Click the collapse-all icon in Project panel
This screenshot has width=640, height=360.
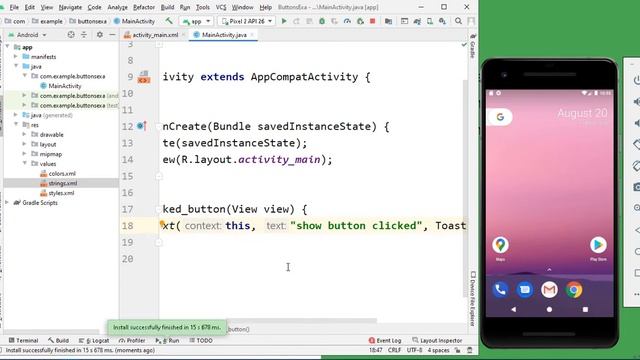[x=84, y=35]
